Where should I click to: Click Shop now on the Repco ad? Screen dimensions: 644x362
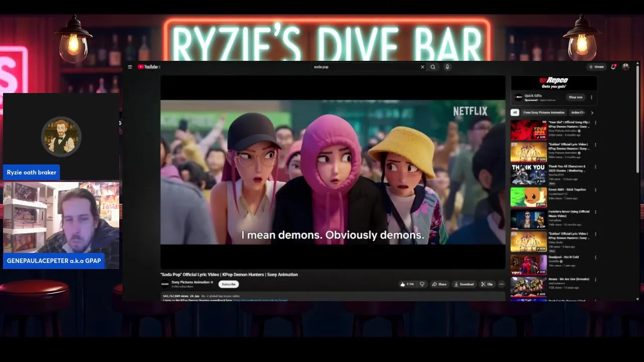click(576, 97)
